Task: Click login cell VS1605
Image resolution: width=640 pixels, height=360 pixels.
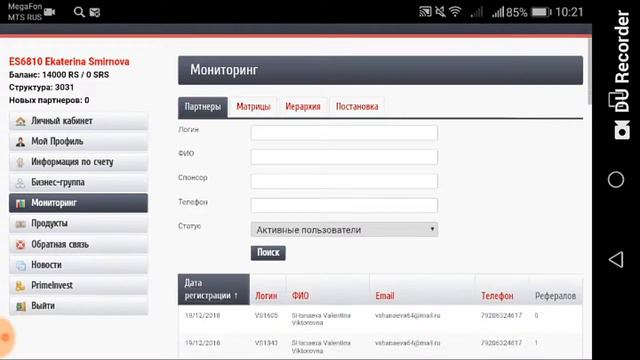Action: coord(266,316)
